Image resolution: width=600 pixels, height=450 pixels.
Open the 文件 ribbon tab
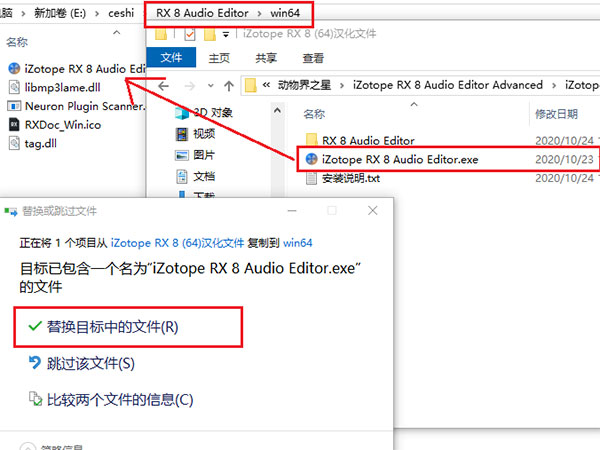(x=171, y=57)
